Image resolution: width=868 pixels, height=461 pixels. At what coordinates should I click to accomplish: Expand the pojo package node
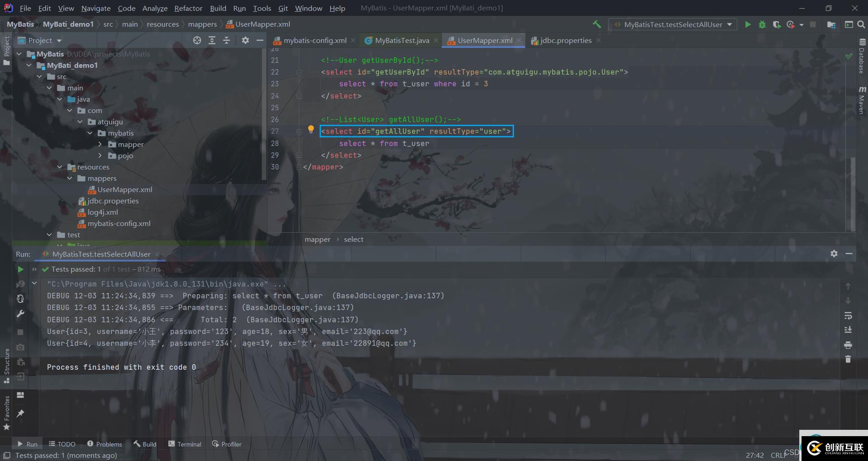(100, 156)
